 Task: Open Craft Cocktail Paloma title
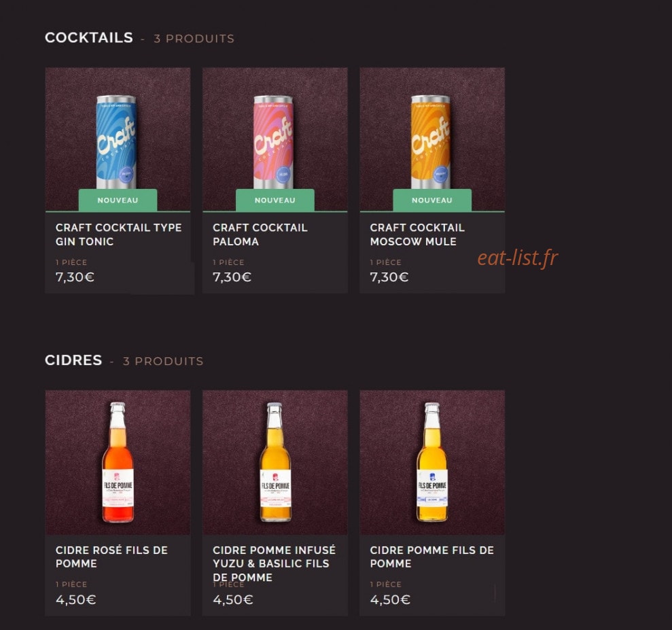(x=260, y=234)
